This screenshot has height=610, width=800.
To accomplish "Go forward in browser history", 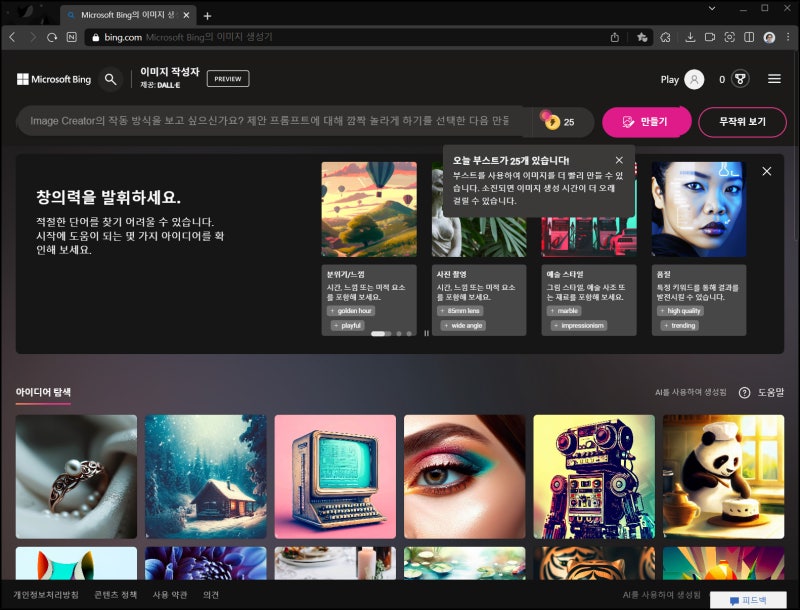I will tap(33, 37).
